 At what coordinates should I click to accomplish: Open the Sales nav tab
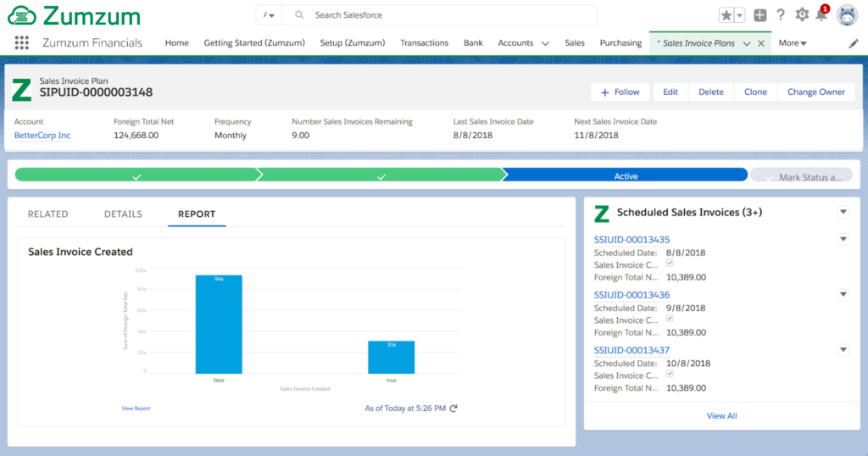(x=575, y=42)
